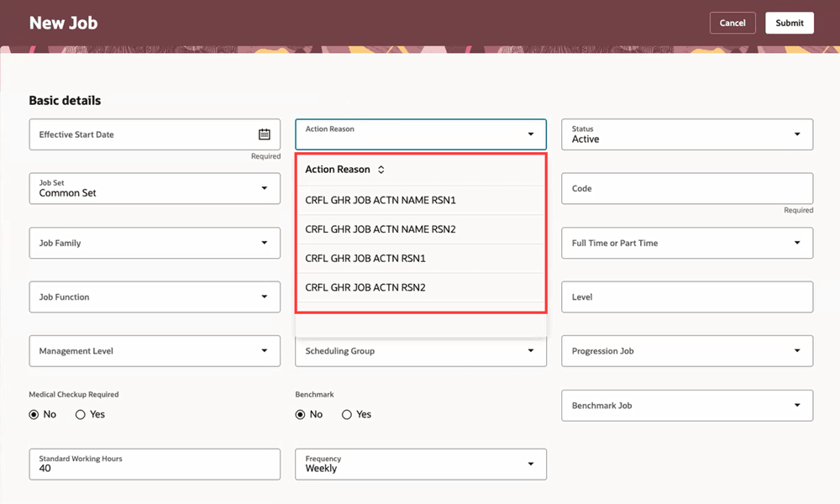Click the Job Set dropdown chevron
Screen dimensions: 840x504
[x=264, y=188]
